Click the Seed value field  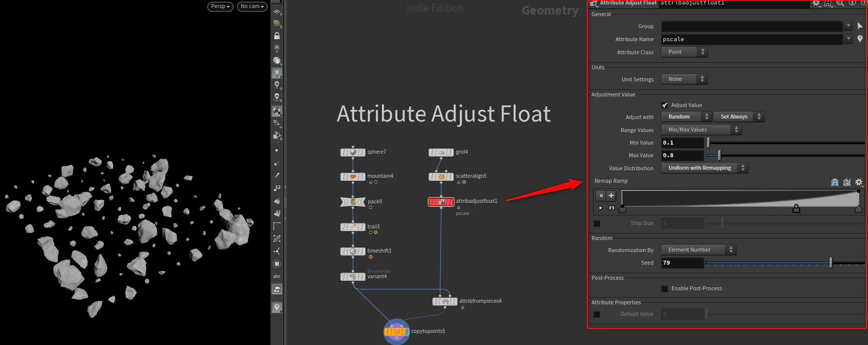tap(683, 263)
